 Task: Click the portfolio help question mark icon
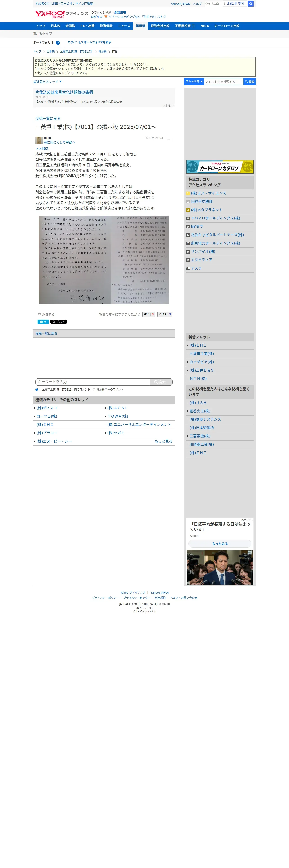[58, 43]
